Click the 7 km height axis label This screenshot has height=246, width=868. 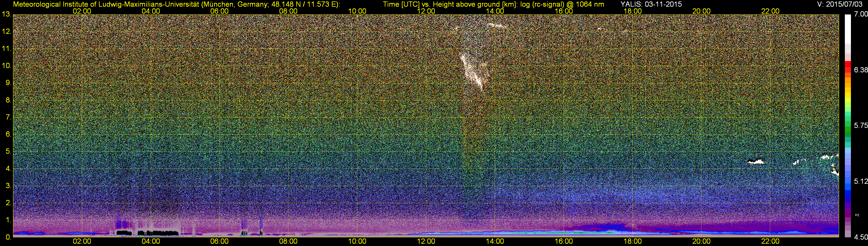(x=8, y=117)
